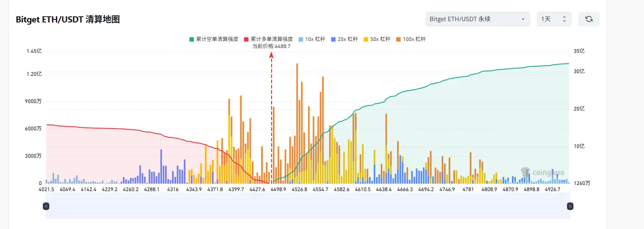644x229 pixels.
Task: Click the green 累计空单 legend swatch
Action: coord(191,39)
